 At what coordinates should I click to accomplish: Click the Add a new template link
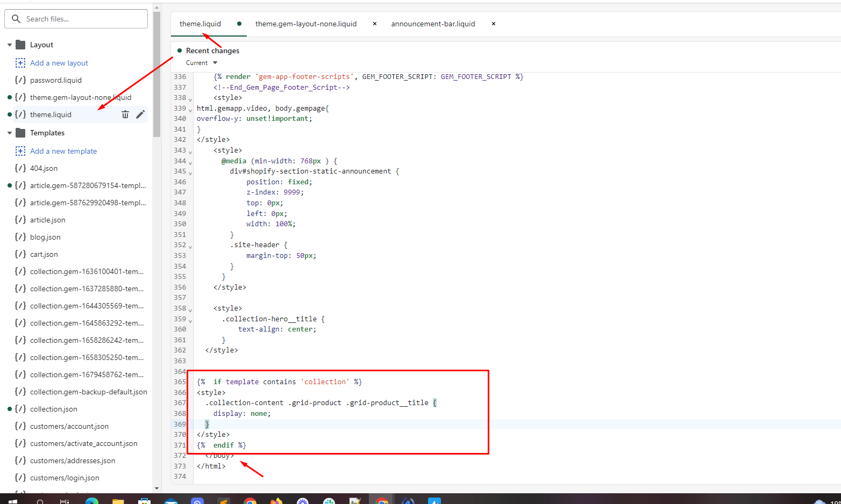[63, 151]
